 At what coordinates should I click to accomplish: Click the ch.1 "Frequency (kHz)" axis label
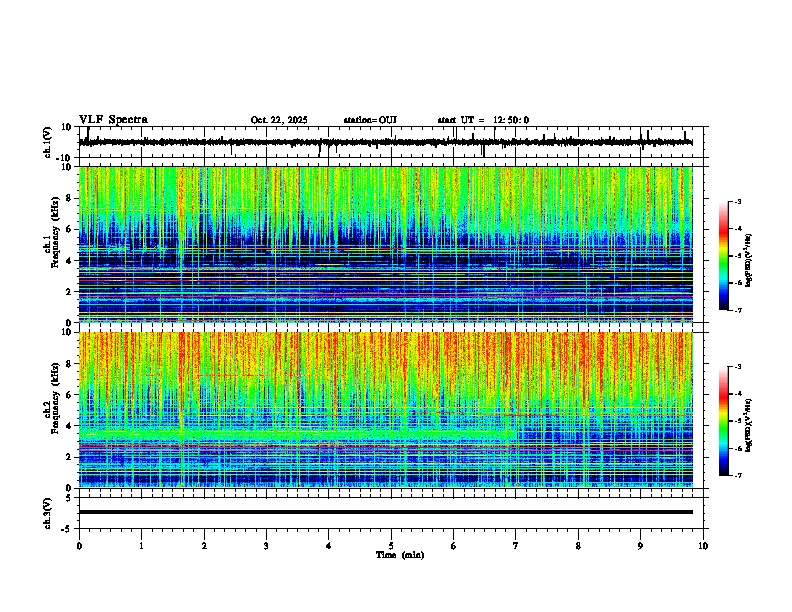pos(55,233)
